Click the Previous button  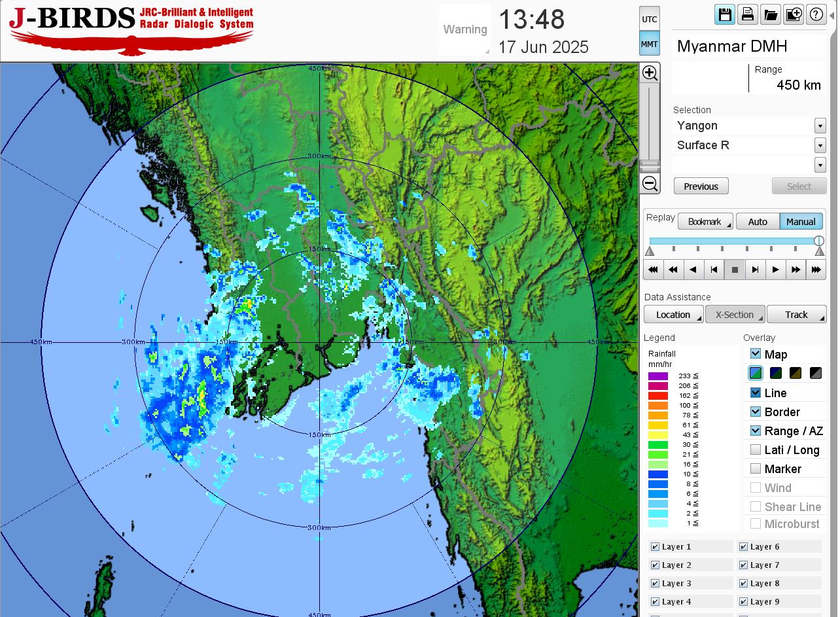click(701, 186)
